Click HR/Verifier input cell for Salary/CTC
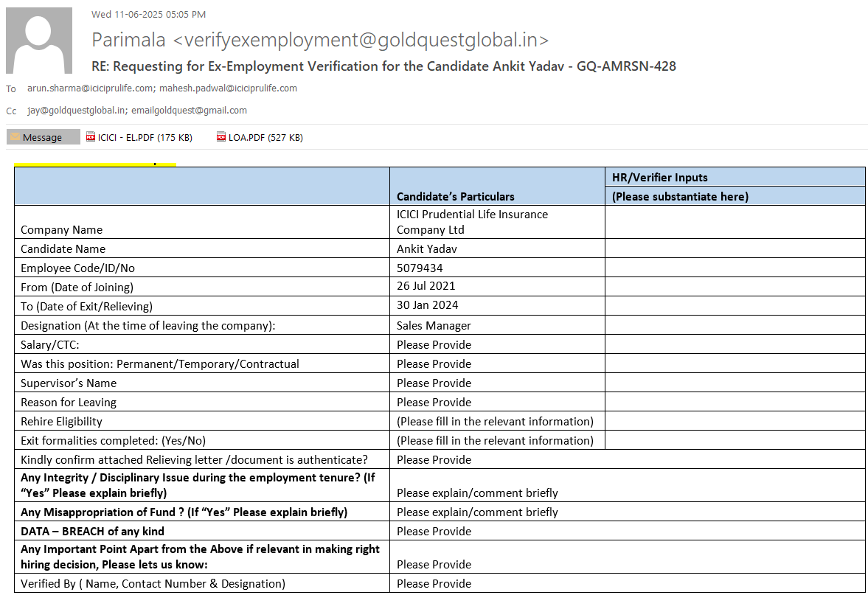Screen dimensions: 868x595 pyautogui.click(x=735, y=344)
